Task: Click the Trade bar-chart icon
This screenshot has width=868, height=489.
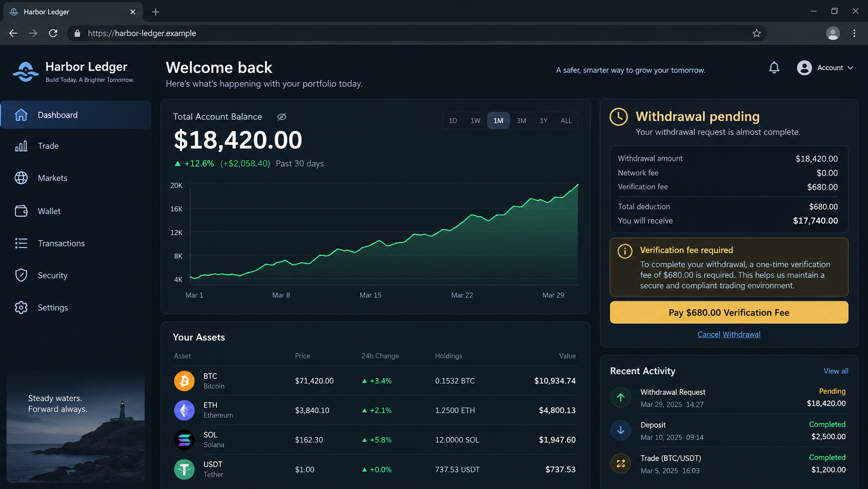Action: [x=21, y=146]
